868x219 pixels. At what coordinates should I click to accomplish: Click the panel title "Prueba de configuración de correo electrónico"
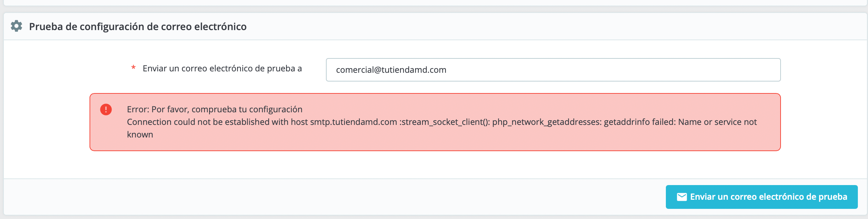click(x=138, y=27)
